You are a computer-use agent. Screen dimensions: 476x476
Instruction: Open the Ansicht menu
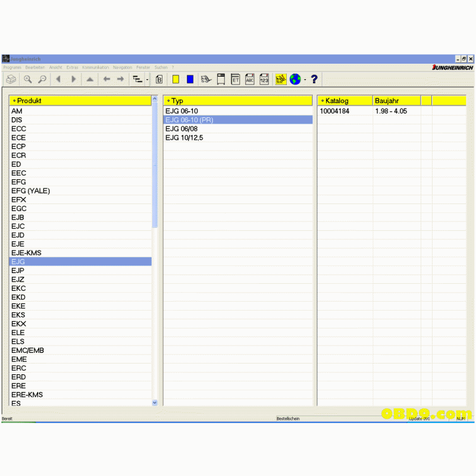(x=55, y=67)
